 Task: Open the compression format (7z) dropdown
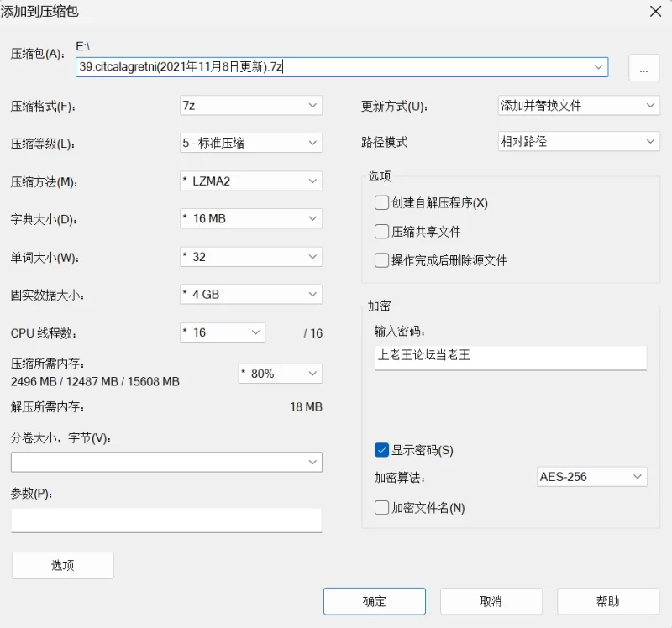250,106
